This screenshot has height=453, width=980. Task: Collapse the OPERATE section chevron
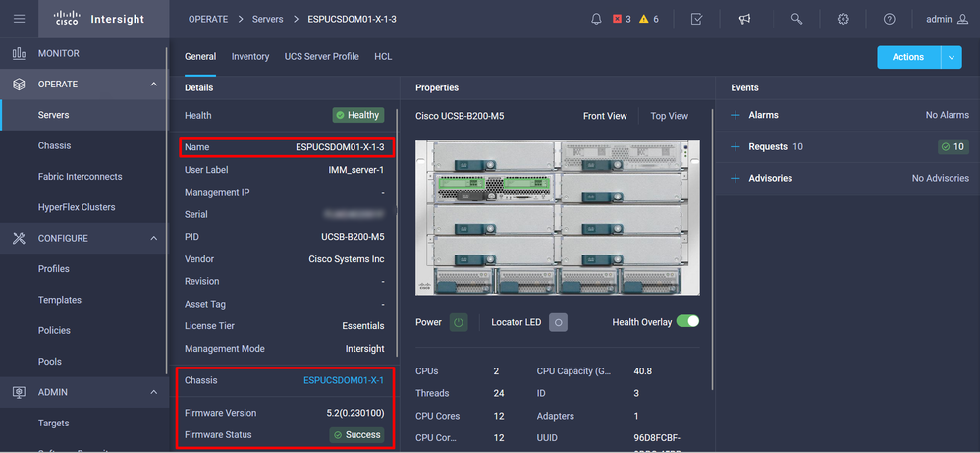pyautogui.click(x=154, y=84)
